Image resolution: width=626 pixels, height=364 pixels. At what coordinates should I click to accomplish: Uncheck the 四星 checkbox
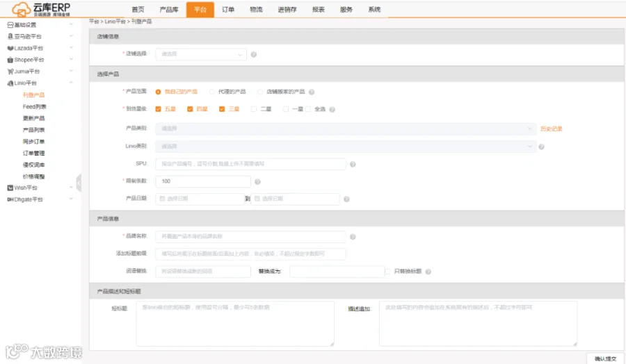click(x=190, y=109)
